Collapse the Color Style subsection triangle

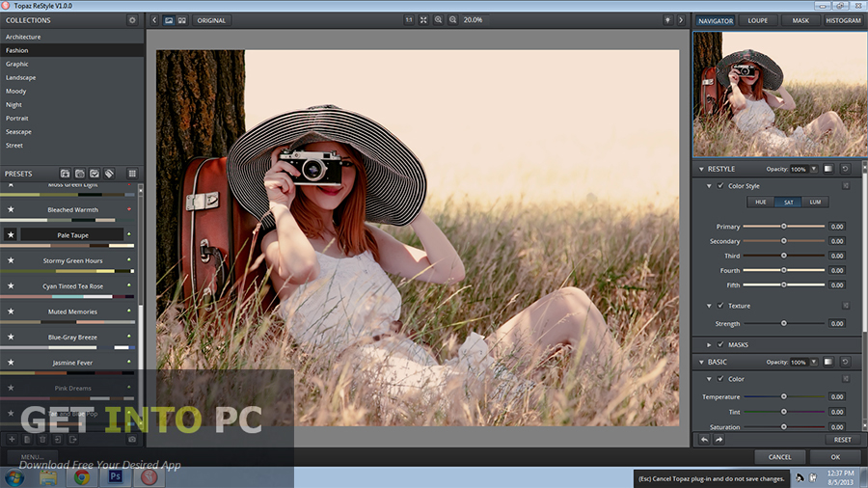(x=709, y=186)
